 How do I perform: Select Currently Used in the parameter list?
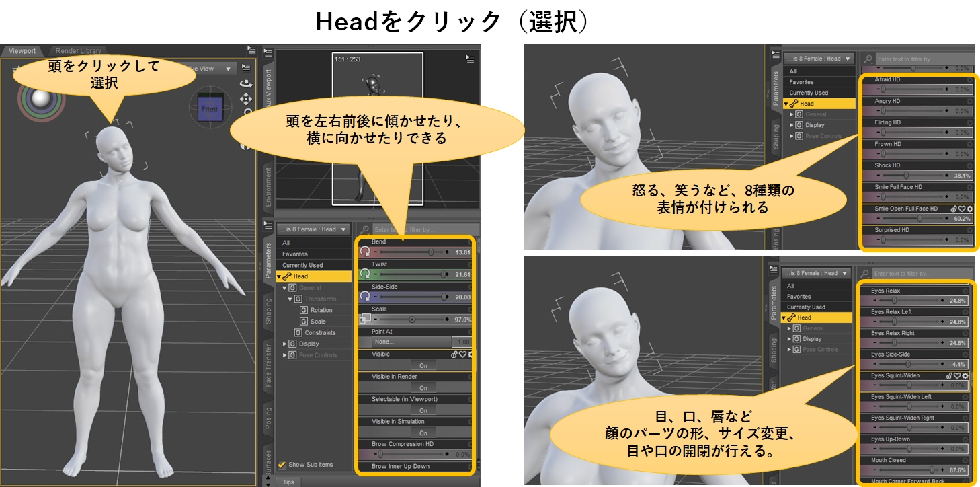pos(302,265)
